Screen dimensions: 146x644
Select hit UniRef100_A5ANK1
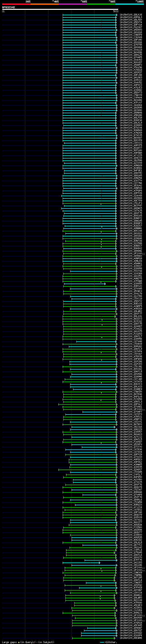coord(131,263)
